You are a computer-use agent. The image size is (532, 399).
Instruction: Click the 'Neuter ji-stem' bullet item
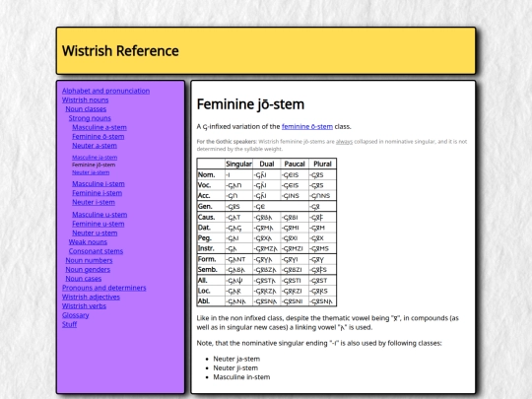pyautogui.click(x=235, y=368)
